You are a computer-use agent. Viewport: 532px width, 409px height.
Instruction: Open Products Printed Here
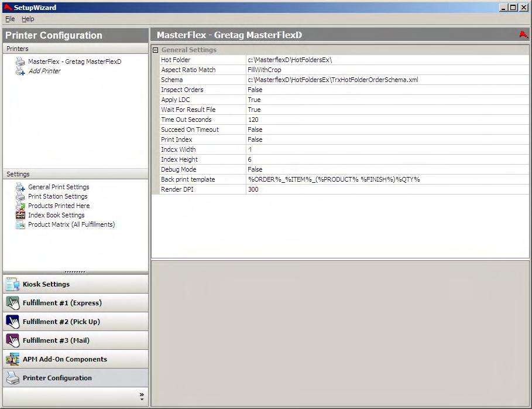59,206
